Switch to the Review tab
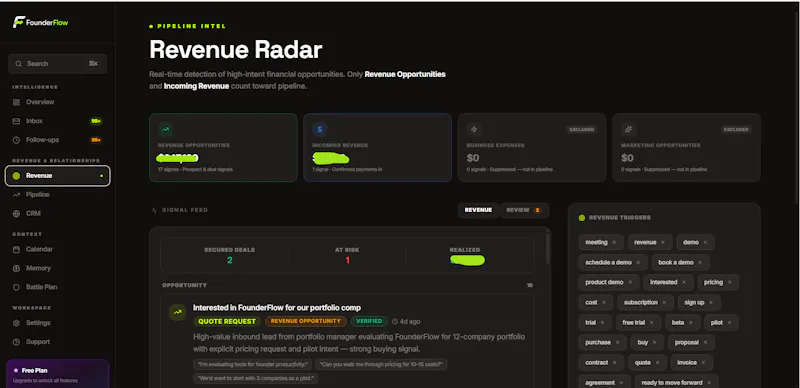 coord(523,210)
